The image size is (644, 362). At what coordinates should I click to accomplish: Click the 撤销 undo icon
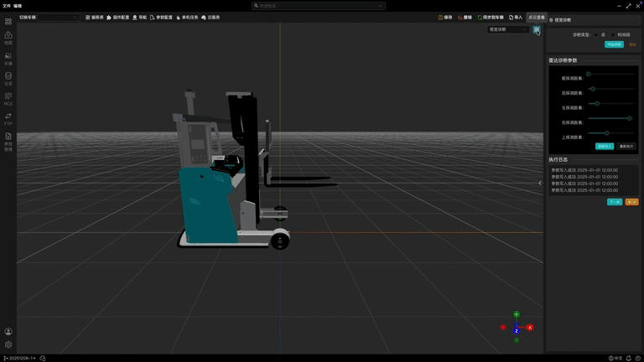(x=460, y=17)
